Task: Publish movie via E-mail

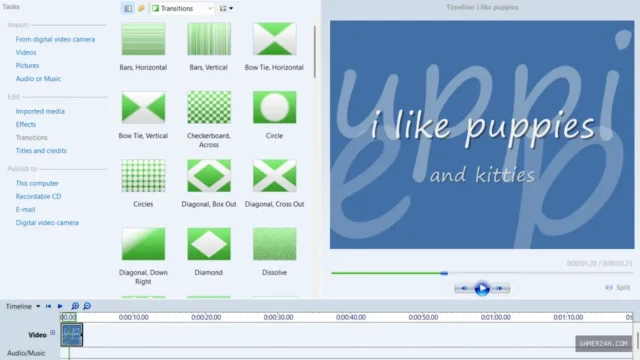Action: (x=25, y=209)
